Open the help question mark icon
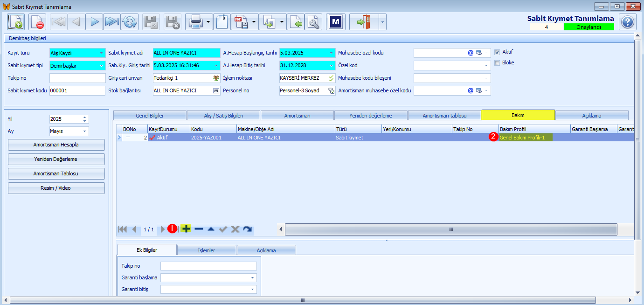644x305 pixels. (x=628, y=22)
